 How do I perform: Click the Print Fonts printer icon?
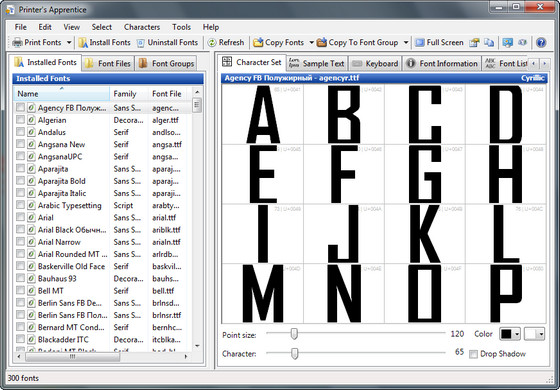click(x=17, y=42)
